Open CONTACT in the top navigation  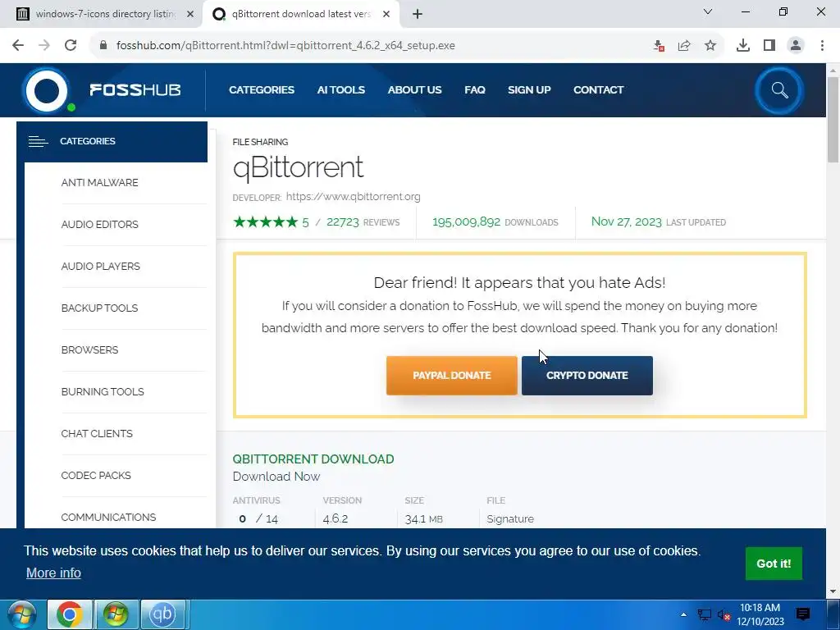598,90
